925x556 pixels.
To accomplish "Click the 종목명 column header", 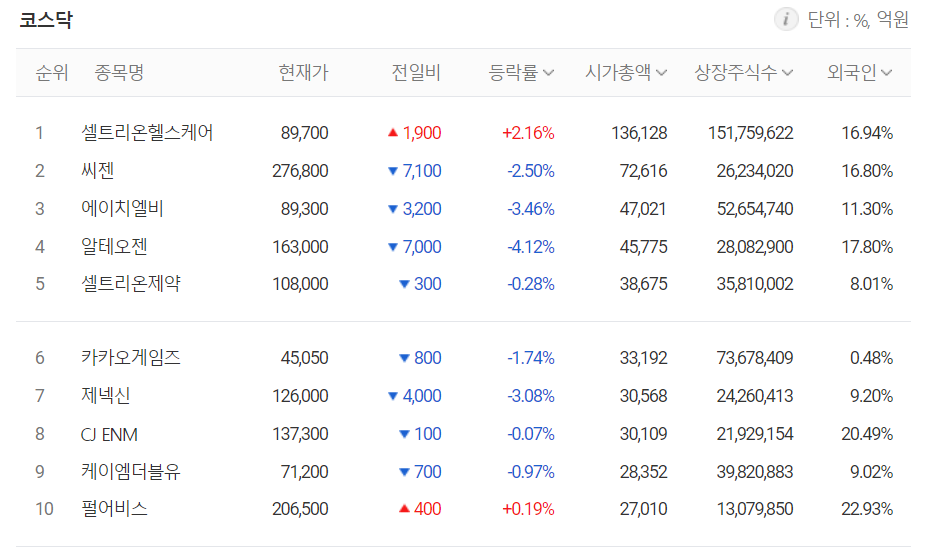I will pyautogui.click(x=119, y=73).
